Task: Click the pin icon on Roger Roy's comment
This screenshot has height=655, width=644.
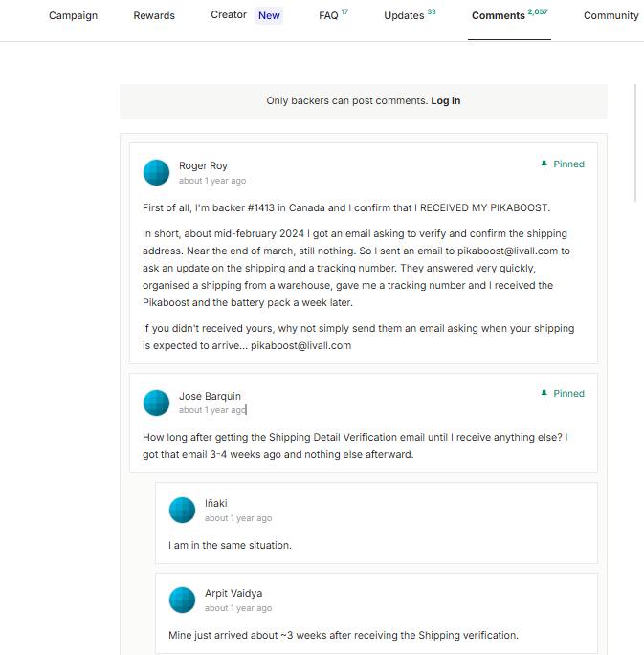Action: (x=544, y=164)
